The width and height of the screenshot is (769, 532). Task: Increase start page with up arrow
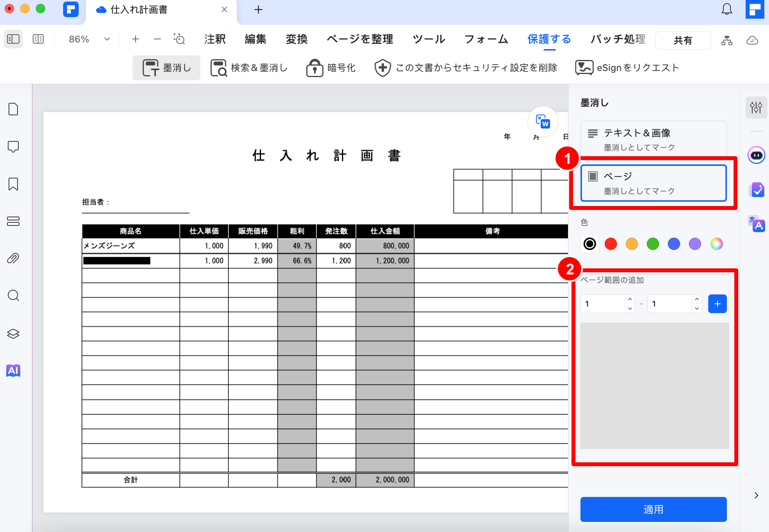tap(630, 299)
